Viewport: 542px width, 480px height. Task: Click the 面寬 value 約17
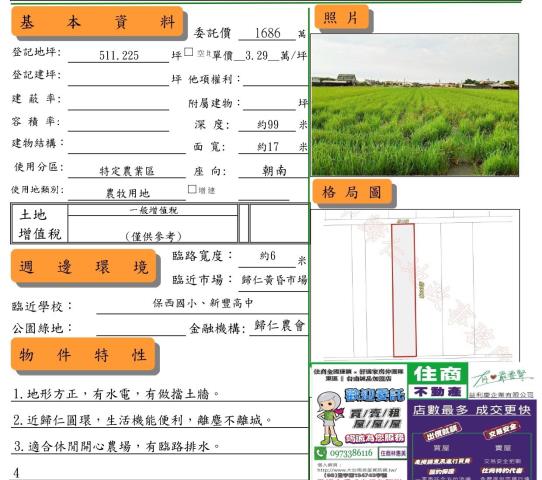(x=268, y=147)
